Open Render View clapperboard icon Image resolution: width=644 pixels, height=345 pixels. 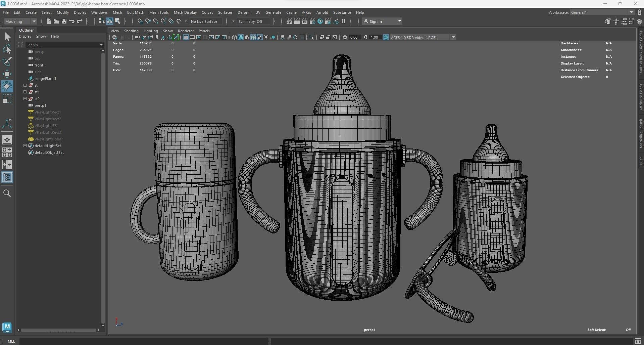(289, 21)
